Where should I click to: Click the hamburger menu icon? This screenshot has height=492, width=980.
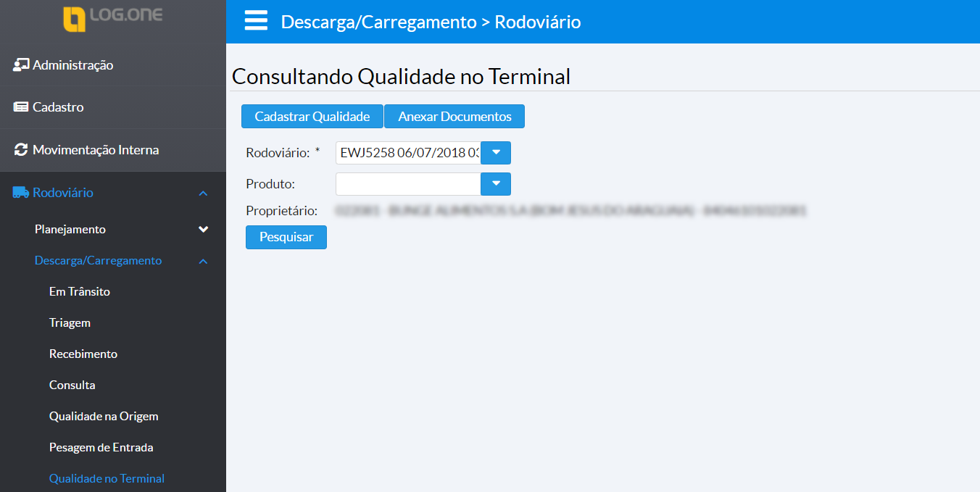click(x=256, y=21)
